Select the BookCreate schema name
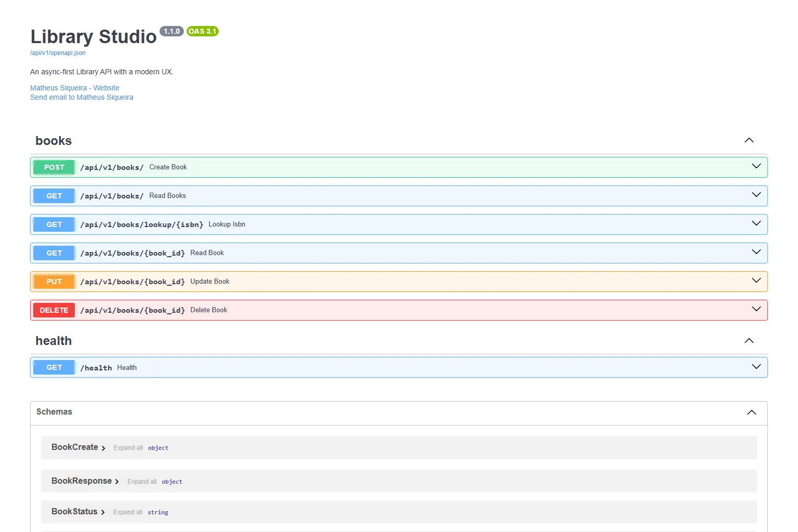This screenshot has width=798, height=532. coord(75,447)
